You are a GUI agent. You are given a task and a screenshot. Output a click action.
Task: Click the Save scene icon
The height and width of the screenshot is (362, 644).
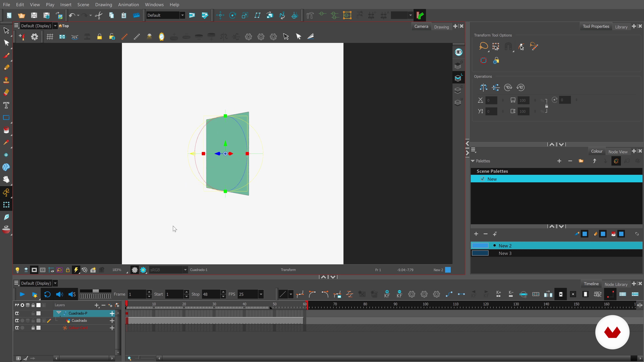click(x=34, y=15)
